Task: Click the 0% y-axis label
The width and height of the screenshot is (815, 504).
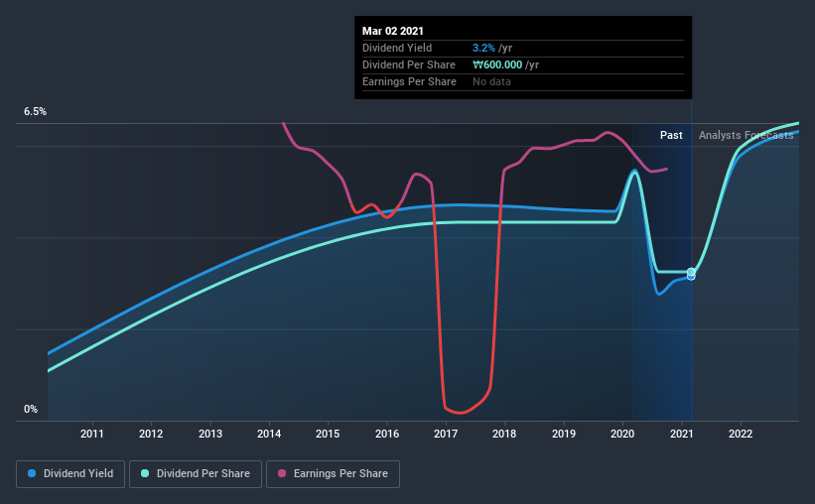Action: tap(31, 410)
